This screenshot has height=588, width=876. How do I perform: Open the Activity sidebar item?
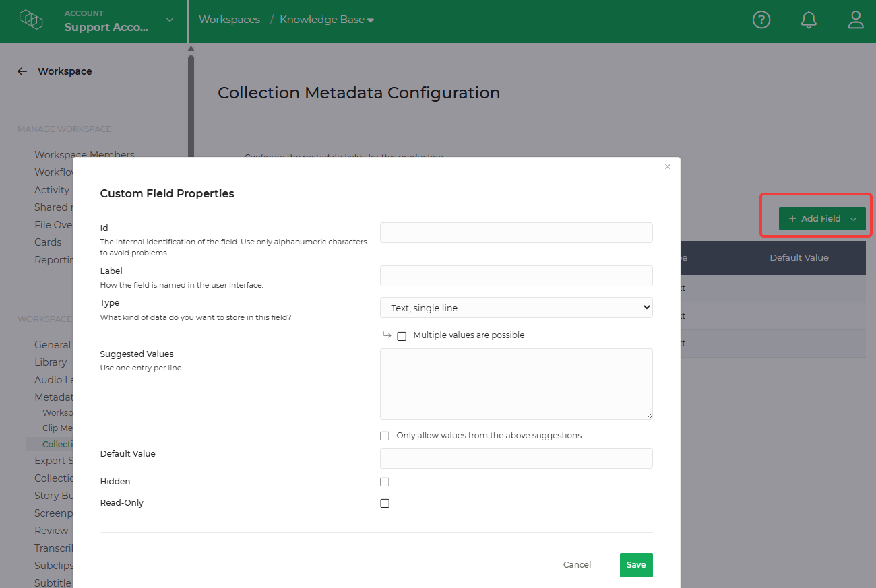[52, 190]
